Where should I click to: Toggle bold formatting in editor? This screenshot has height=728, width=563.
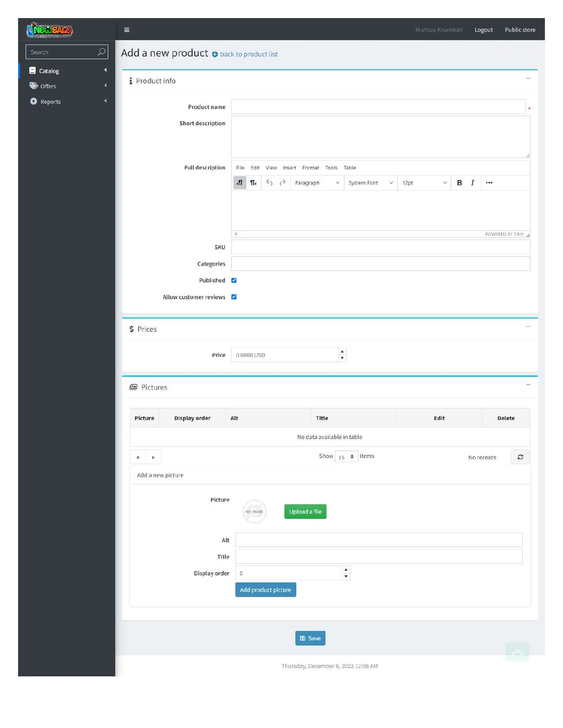(x=459, y=183)
